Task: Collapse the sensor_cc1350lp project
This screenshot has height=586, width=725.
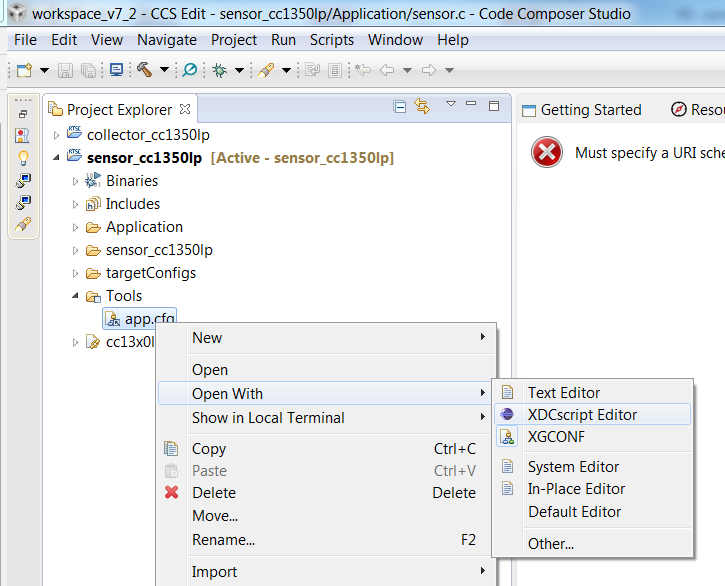Action: click(x=56, y=158)
